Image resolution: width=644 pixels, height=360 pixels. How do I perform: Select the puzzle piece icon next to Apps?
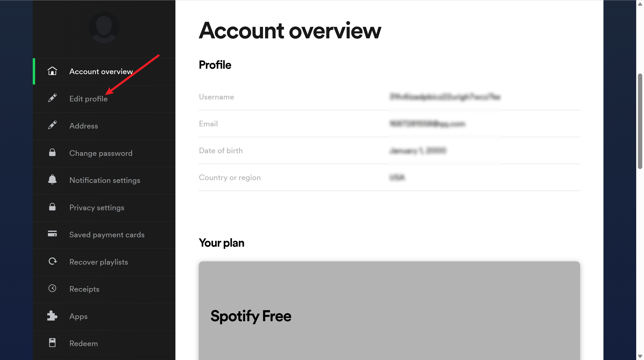(x=52, y=316)
